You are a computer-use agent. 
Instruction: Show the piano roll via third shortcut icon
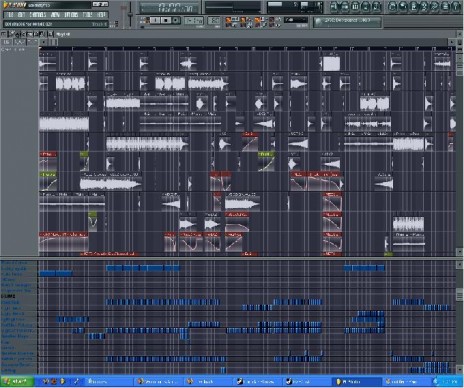355,6
